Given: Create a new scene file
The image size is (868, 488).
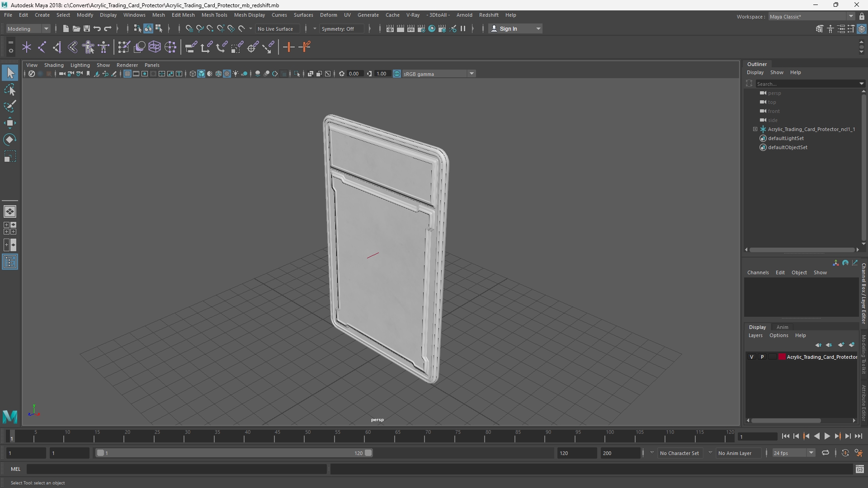Looking at the screenshot, I should click(66, 28).
